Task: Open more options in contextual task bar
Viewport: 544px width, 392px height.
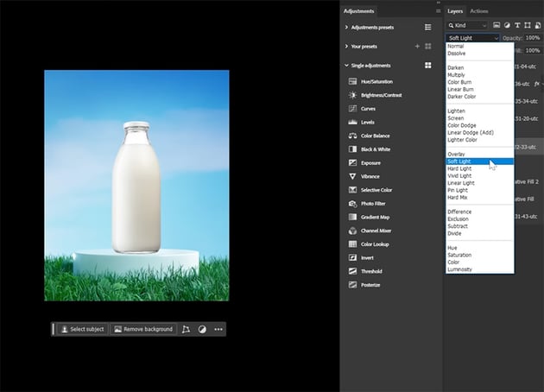Action: point(218,329)
